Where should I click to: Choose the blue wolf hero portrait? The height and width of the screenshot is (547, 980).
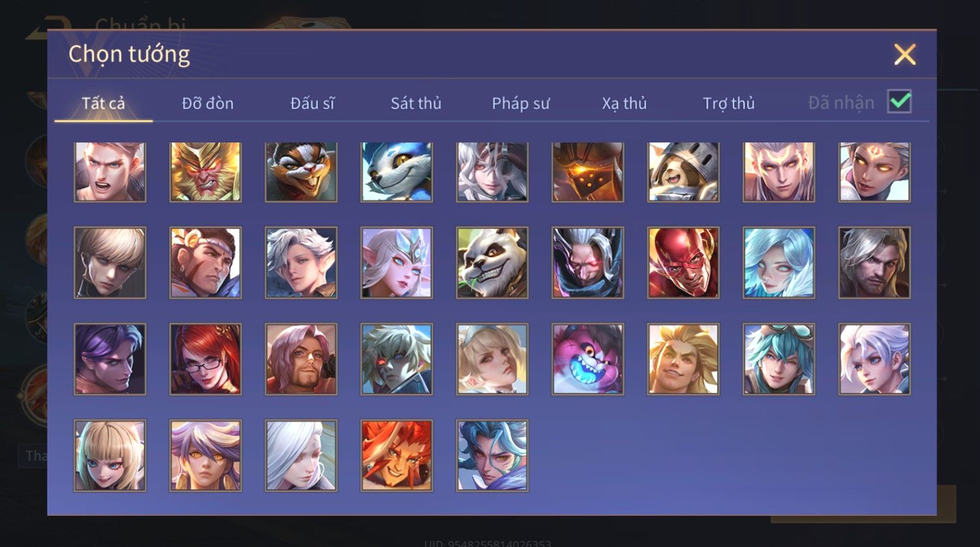point(396,172)
